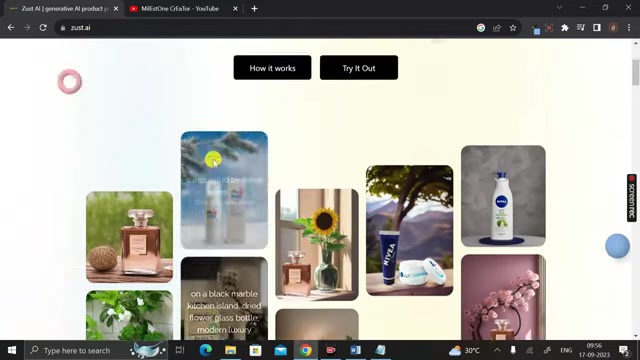Bookmark this page with the star icon
Screen dimensions: 640x360
coord(513,28)
